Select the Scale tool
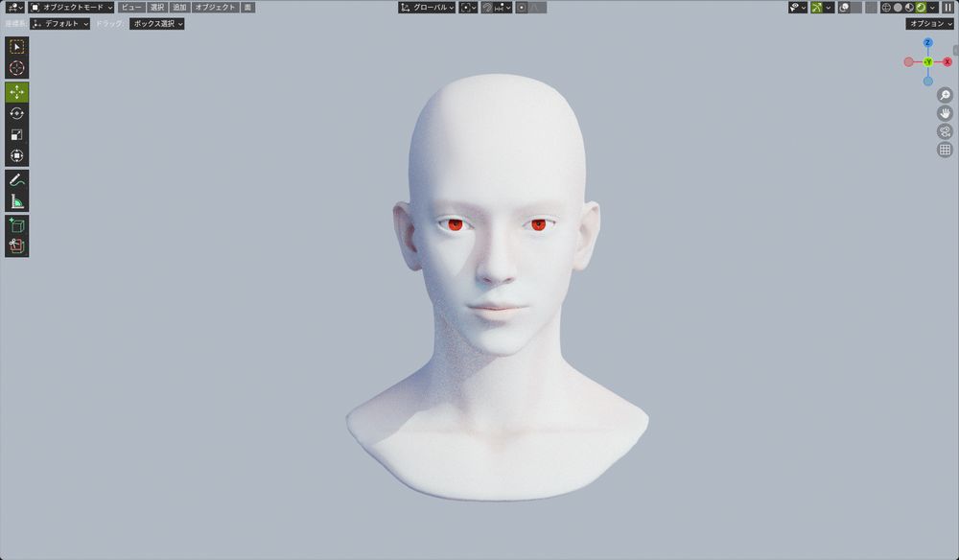The image size is (959, 560). click(x=16, y=134)
